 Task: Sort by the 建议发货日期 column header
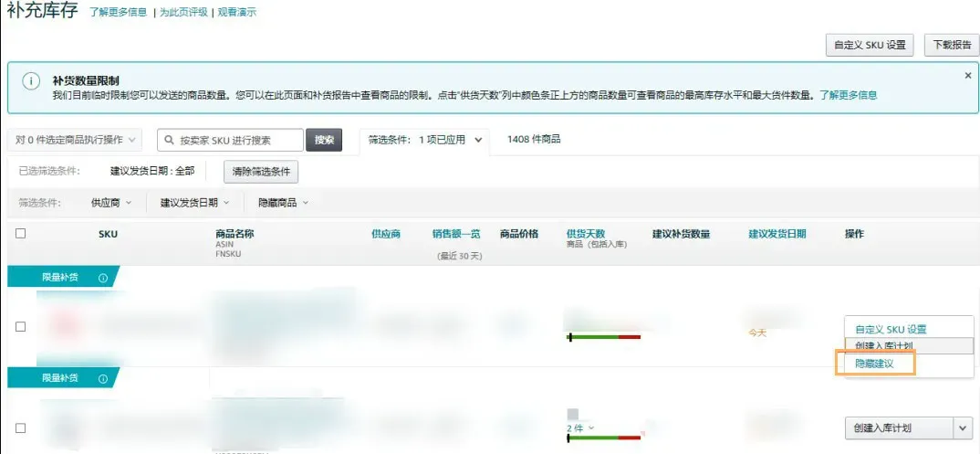point(777,234)
